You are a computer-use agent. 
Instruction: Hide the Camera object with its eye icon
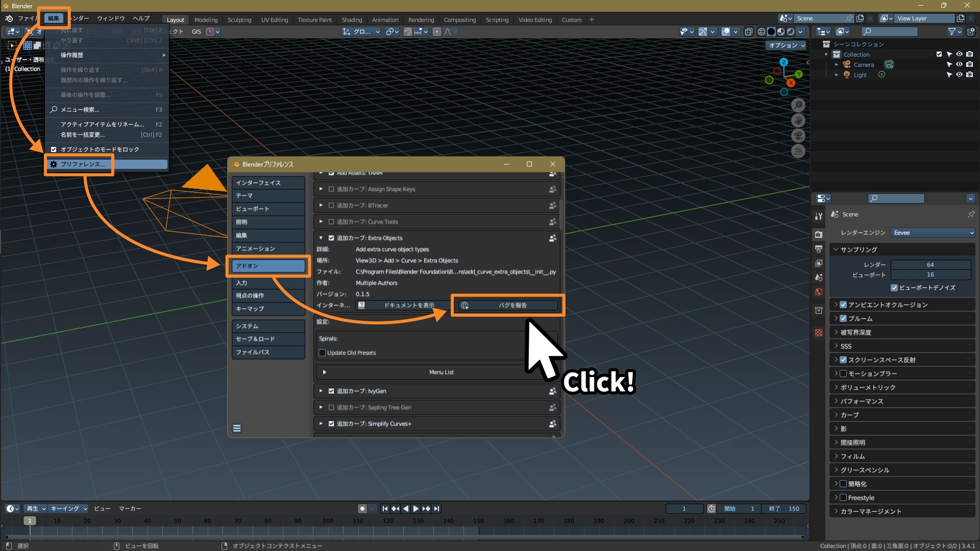(x=959, y=65)
